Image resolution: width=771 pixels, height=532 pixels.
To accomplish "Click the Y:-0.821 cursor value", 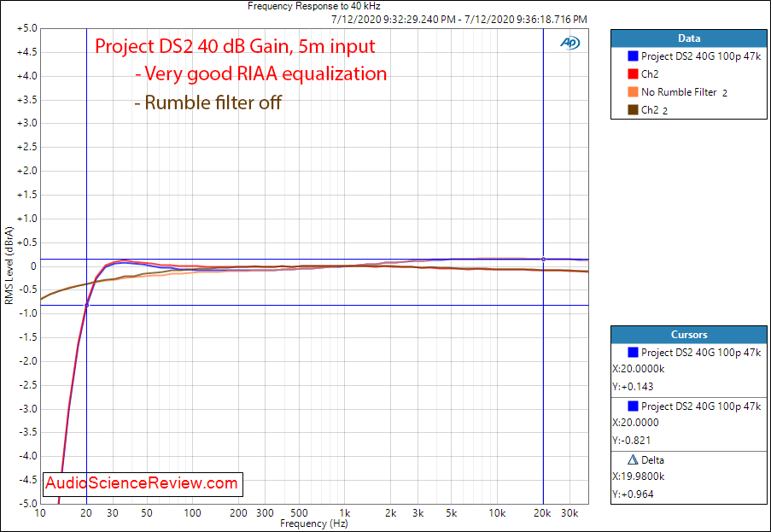I will 633,440.
